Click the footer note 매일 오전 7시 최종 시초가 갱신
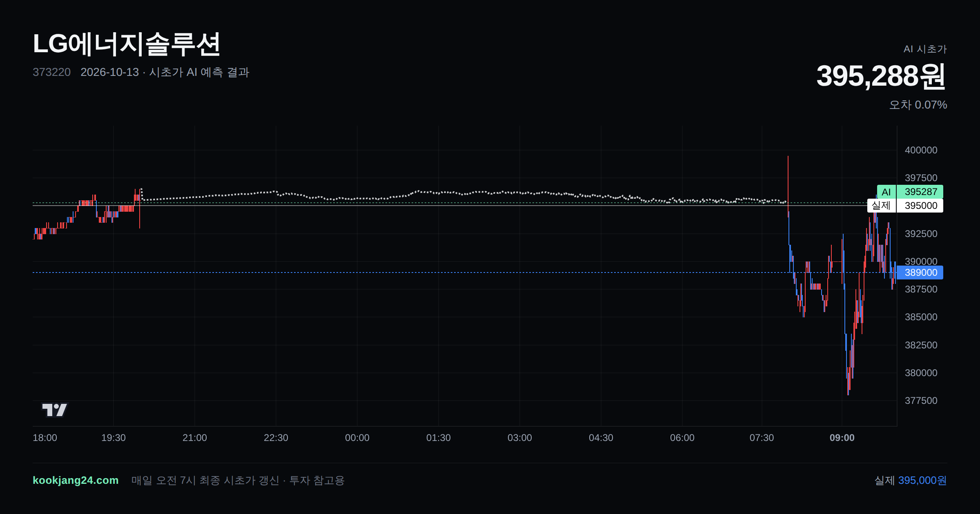The width and height of the screenshot is (980, 514). [x=205, y=480]
